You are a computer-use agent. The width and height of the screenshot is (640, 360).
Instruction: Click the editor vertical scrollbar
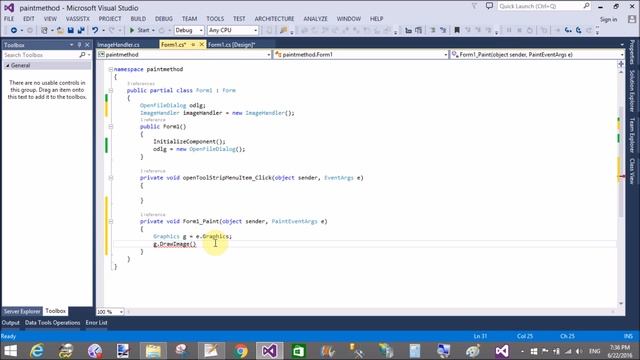[x=621, y=163]
